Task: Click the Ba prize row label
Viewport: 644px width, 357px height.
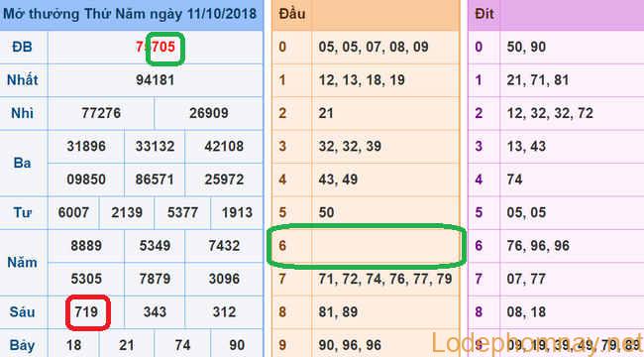Action: (x=22, y=163)
